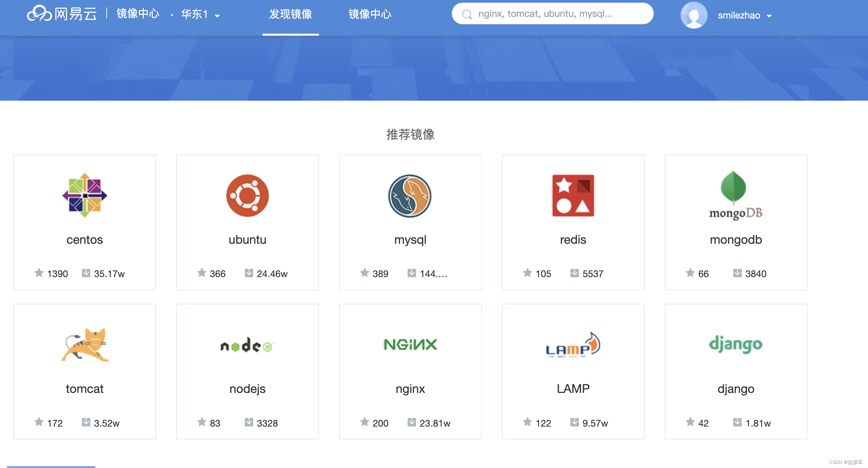Screen dimensions: 868x468
Task: Click the 9.57w download count
Action: tap(595, 423)
